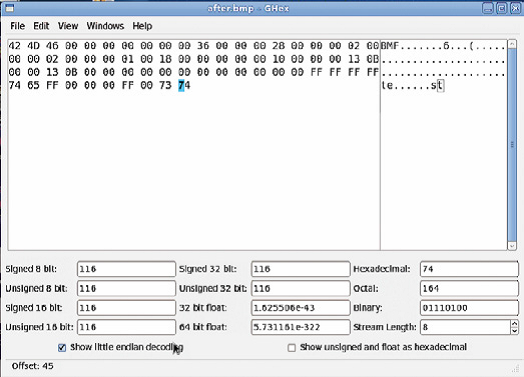Click 'BMF' in the ASCII pane
Screen dimensions: 524x377
click(390, 46)
